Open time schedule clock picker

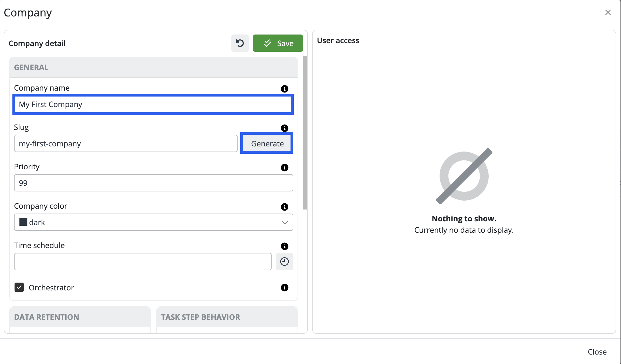click(x=284, y=262)
